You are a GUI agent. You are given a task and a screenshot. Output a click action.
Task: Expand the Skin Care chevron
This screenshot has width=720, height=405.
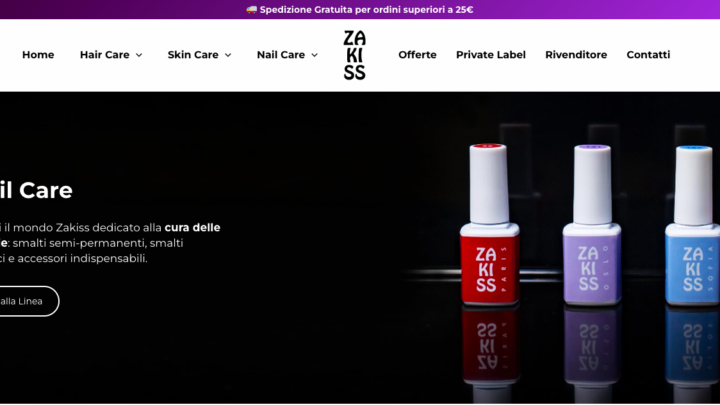228,55
